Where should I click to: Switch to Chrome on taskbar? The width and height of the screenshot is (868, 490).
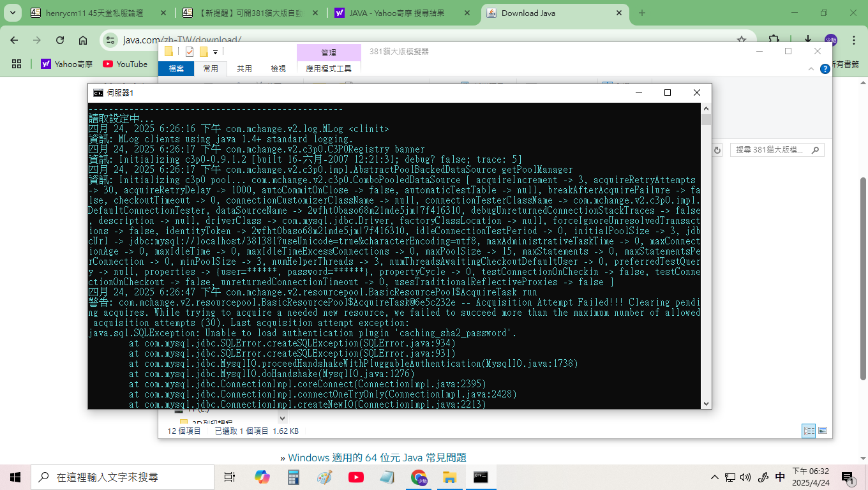[x=419, y=477]
